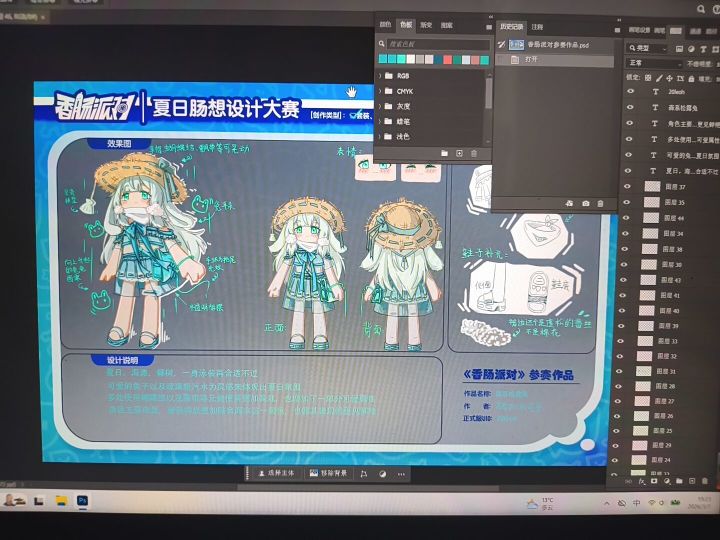Click the swatch list scrollbar
The height and width of the screenshot is (540, 720).
488,93
